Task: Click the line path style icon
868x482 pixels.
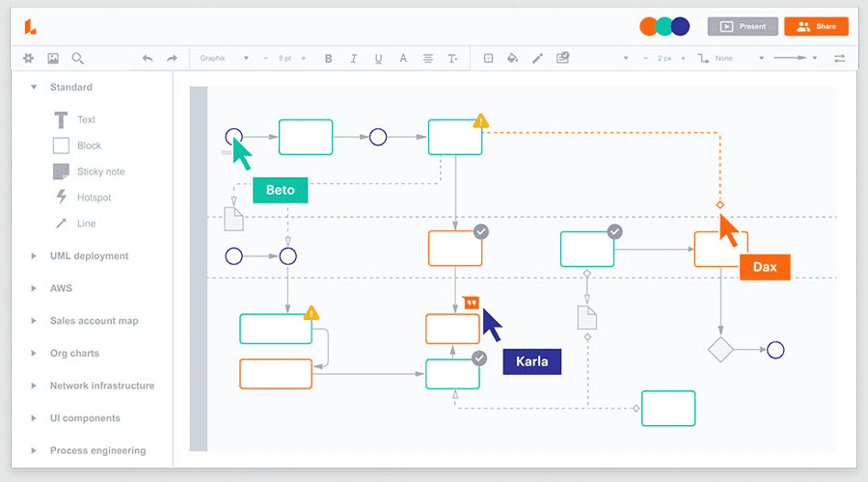Action: point(703,58)
